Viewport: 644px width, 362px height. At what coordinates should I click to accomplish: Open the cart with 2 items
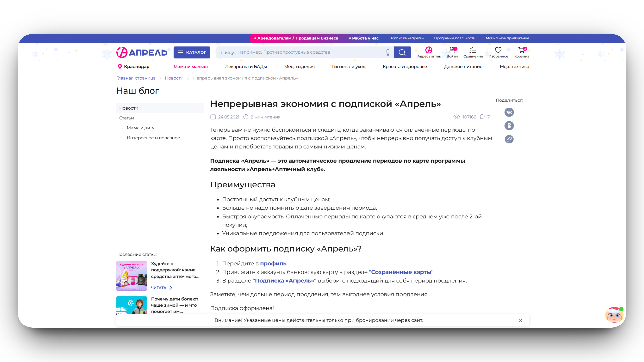tap(521, 52)
